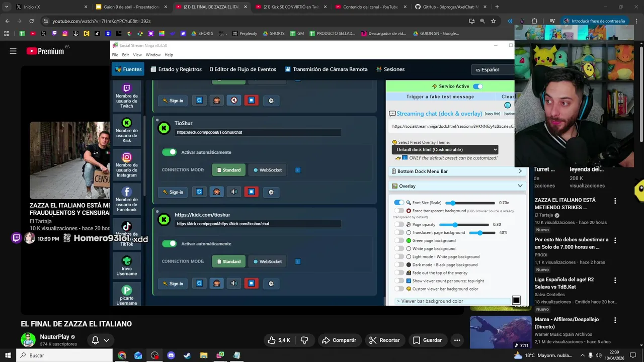The height and width of the screenshot is (362, 644).
Task: Open settings gear for TioShur source
Action: click(x=271, y=192)
